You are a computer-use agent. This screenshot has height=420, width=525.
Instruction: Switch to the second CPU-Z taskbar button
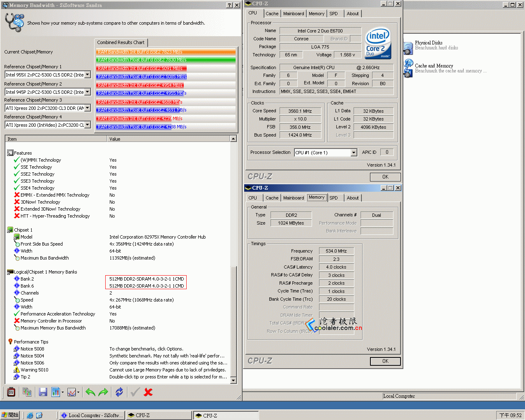(x=226, y=415)
